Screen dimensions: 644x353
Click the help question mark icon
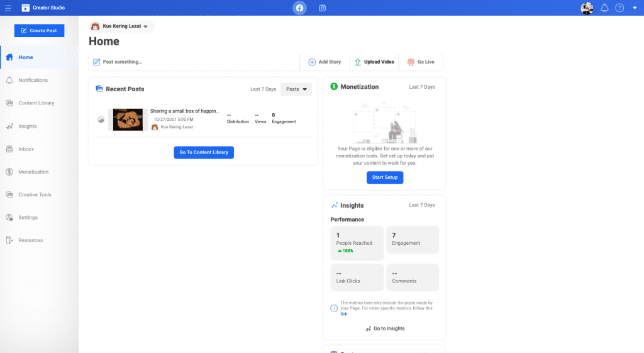tap(619, 8)
